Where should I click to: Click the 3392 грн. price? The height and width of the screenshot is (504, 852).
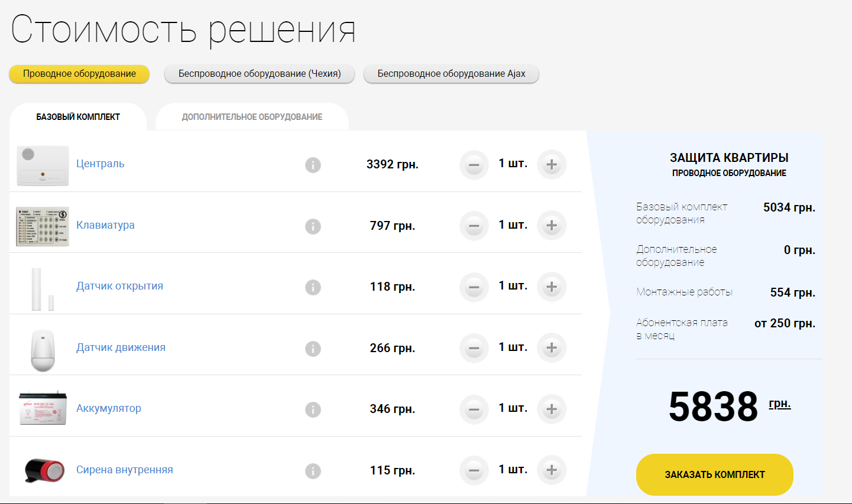393,164
